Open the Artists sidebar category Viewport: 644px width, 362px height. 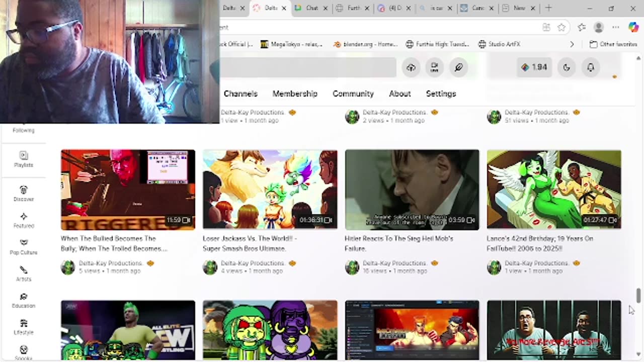[x=24, y=274]
